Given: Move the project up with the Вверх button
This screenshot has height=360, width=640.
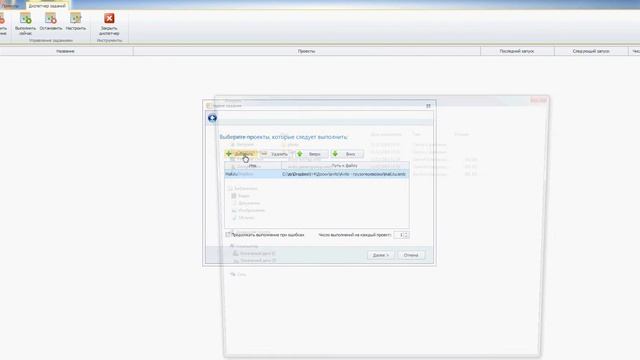Looking at the screenshot, I should pyautogui.click(x=311, y=154).
